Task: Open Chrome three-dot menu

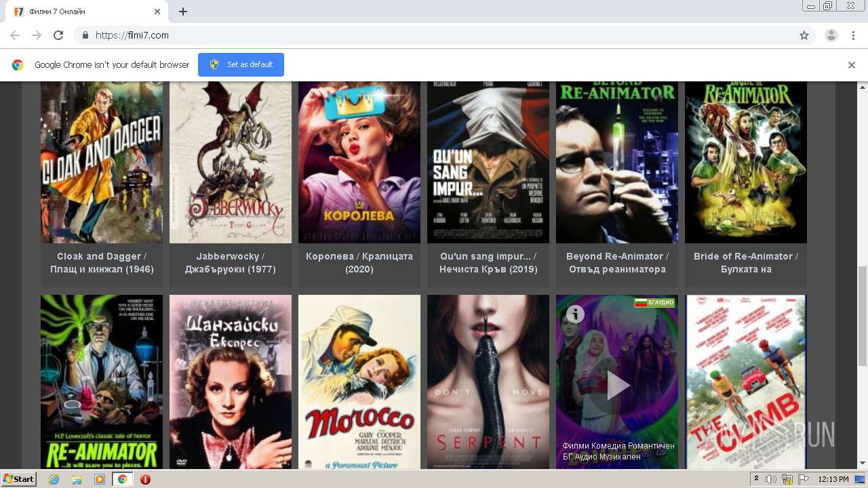Action: click(853, 35)
